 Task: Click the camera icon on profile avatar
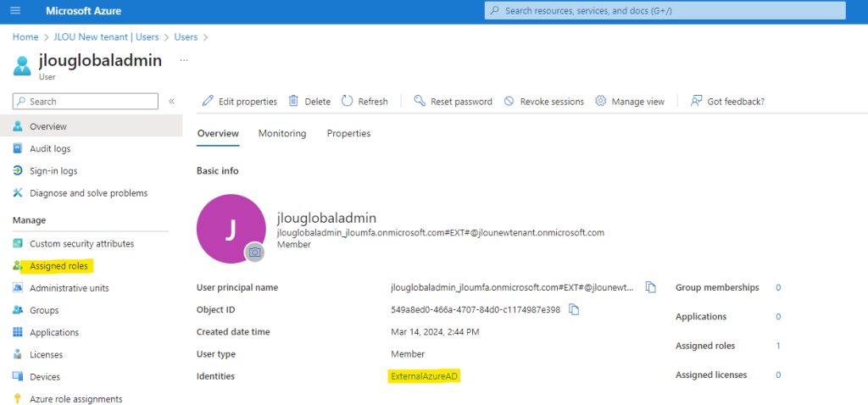254,252
